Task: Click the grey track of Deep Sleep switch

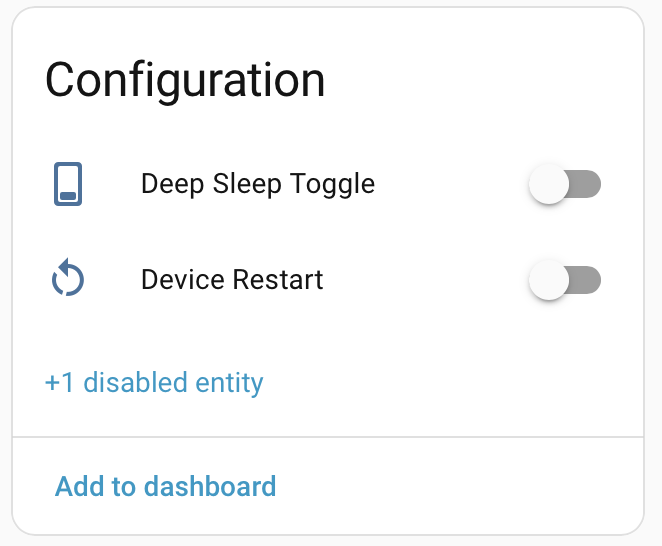Action: (x=586, y=185)
